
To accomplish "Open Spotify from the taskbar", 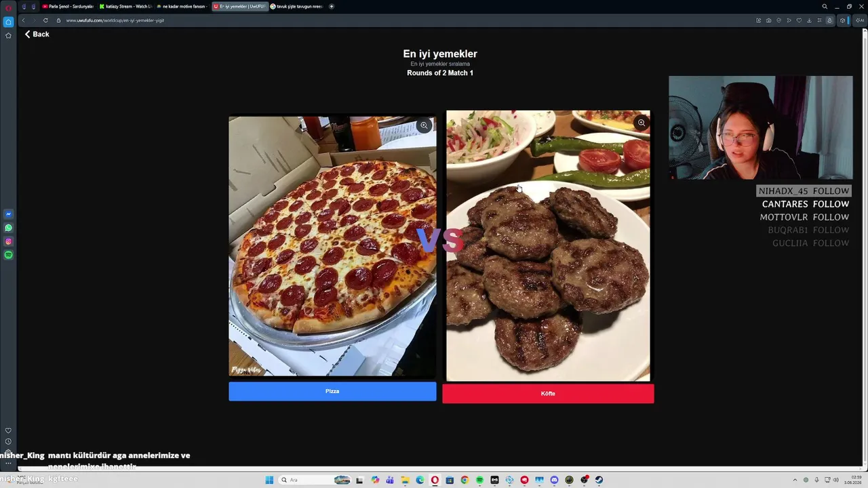I will coord(480,480).
